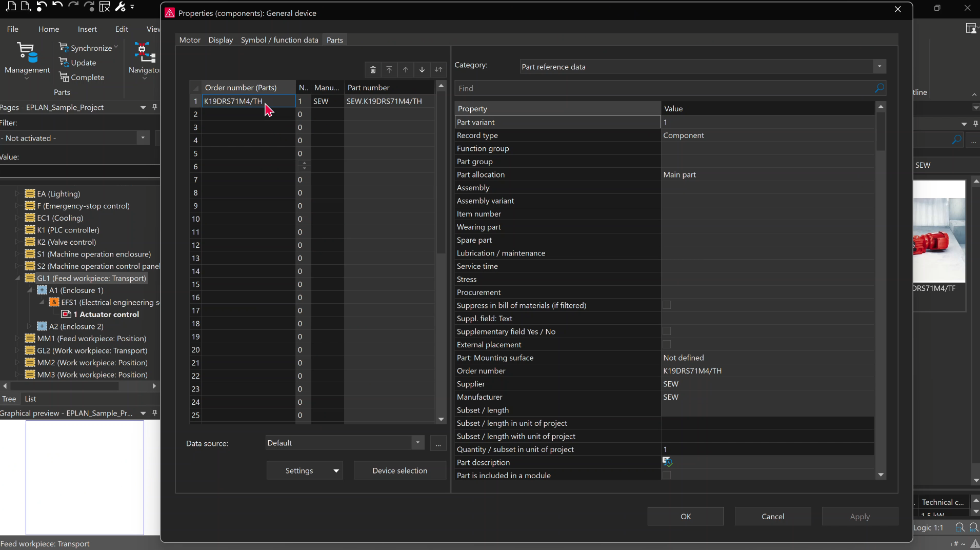980x550 pixels.
Task: Enable Supplementary field Yes / No checkbox
Action: point(667,331)
